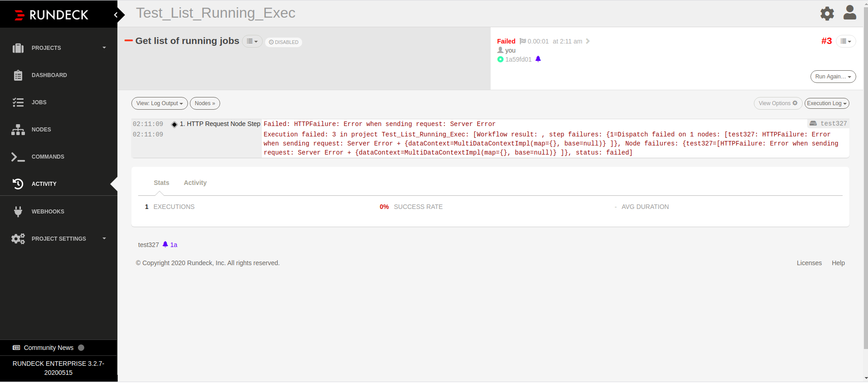
Task: Click the chevron after 2:11 am
Action: click(588, 41)
